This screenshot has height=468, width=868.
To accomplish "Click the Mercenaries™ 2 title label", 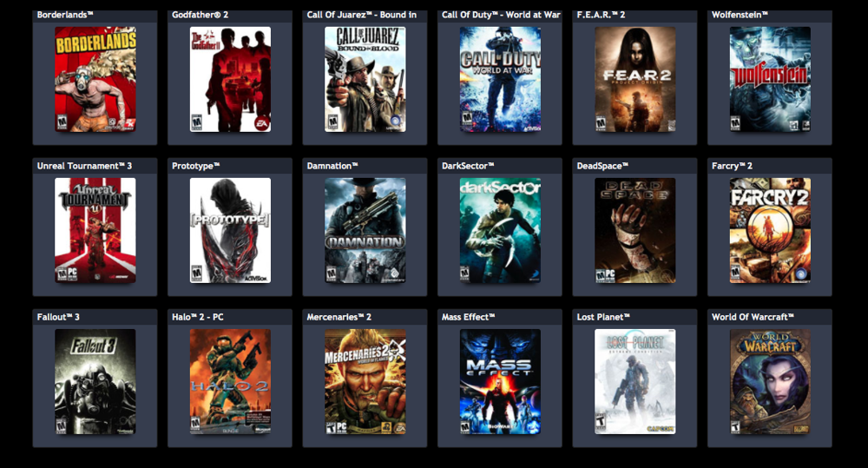I will tap(339, 317).
